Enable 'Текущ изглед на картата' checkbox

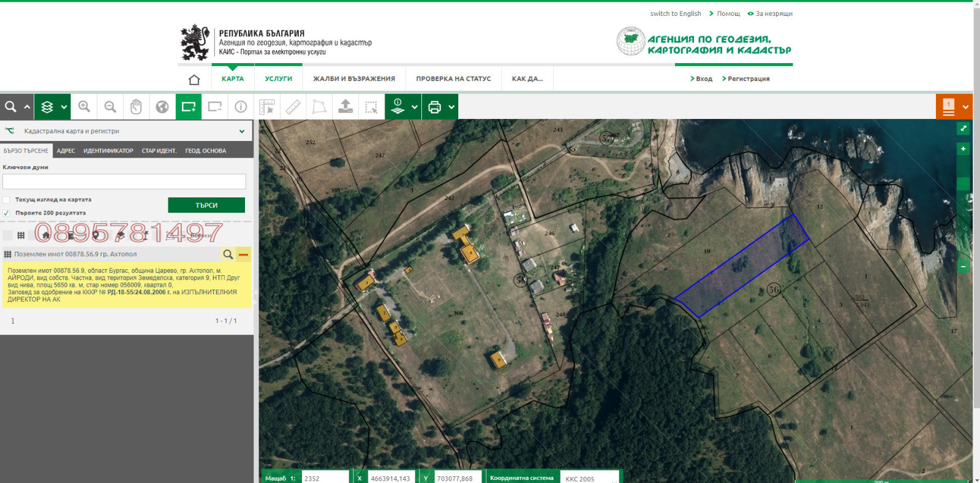point(7,200)
